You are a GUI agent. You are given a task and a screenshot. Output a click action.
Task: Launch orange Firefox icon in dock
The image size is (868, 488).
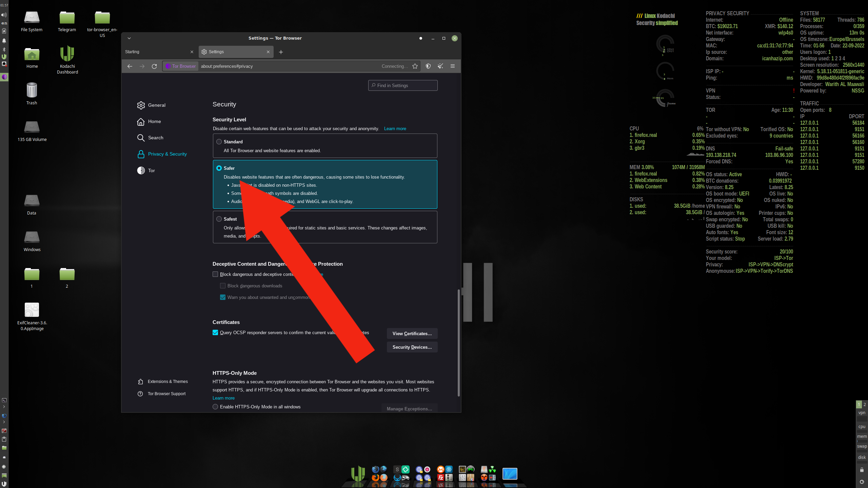point(375,478)
